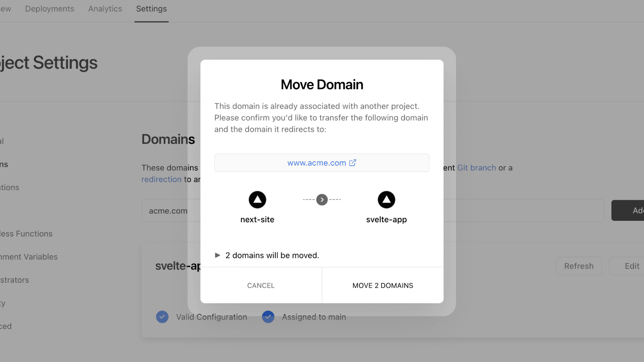Click the Refresh button for the domain

pos(578,266)
